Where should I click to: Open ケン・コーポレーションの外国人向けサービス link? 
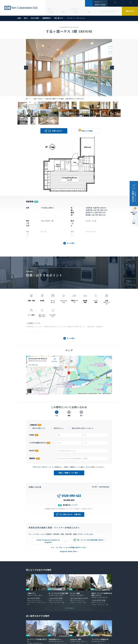pos(69,547)
